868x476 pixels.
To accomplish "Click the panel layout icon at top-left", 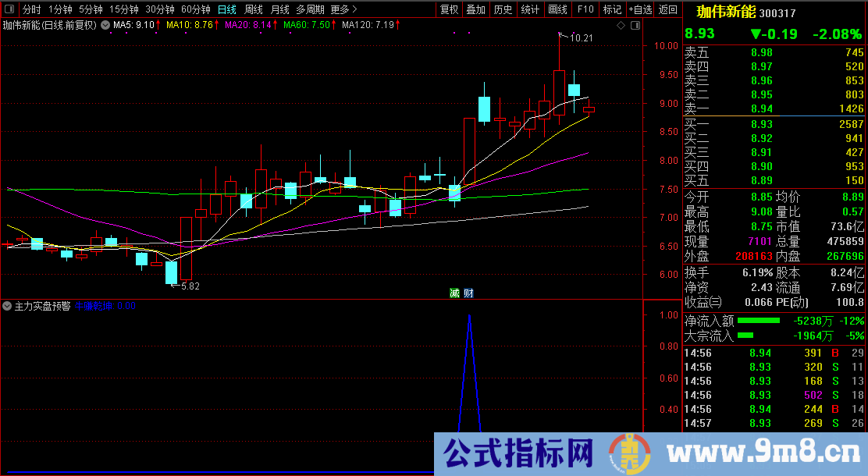I will click(10, 9).
